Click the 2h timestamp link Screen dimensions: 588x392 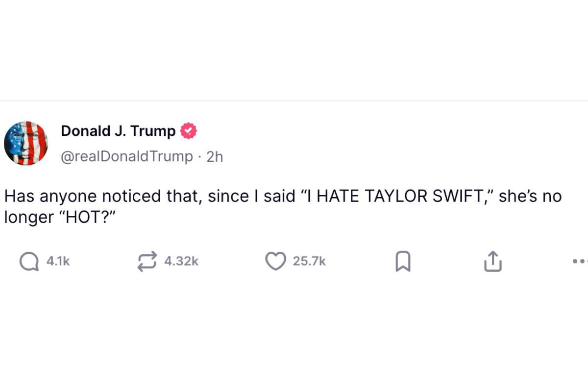tap(214, 156)
